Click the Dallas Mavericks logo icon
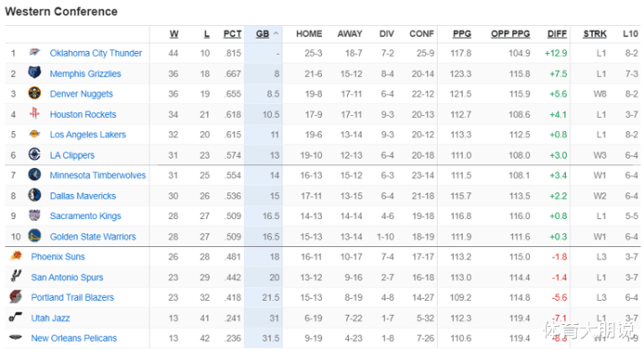 point(34,195)
